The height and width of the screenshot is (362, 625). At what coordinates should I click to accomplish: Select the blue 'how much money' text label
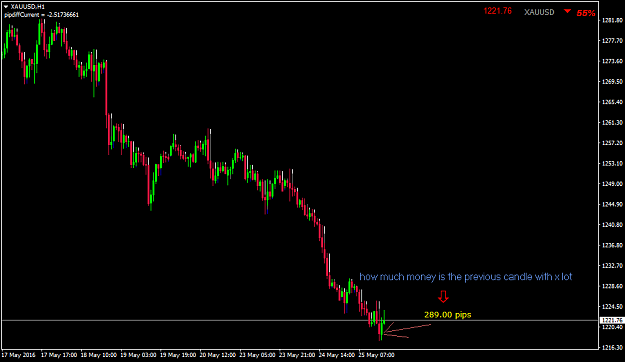point(466,277)
